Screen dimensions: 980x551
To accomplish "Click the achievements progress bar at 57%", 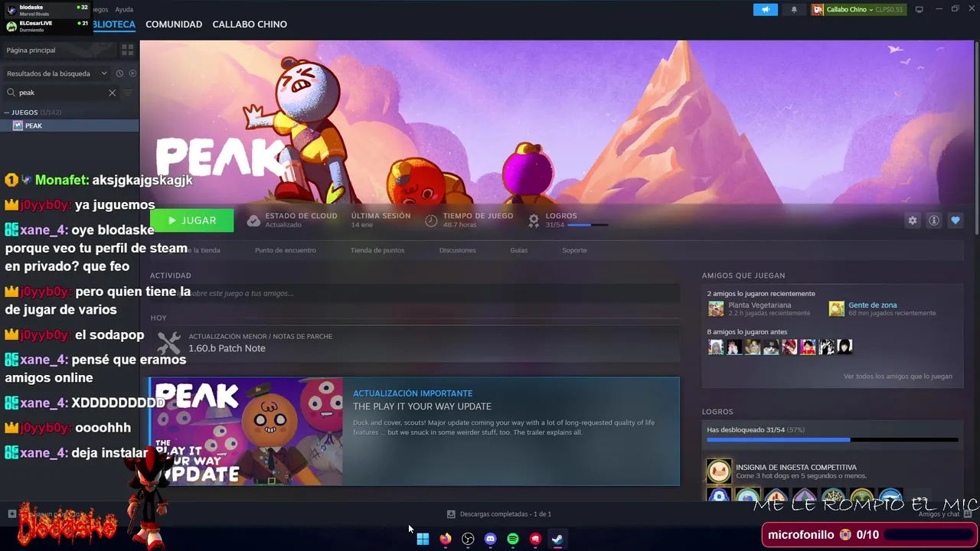I will (x=832, y=440).
